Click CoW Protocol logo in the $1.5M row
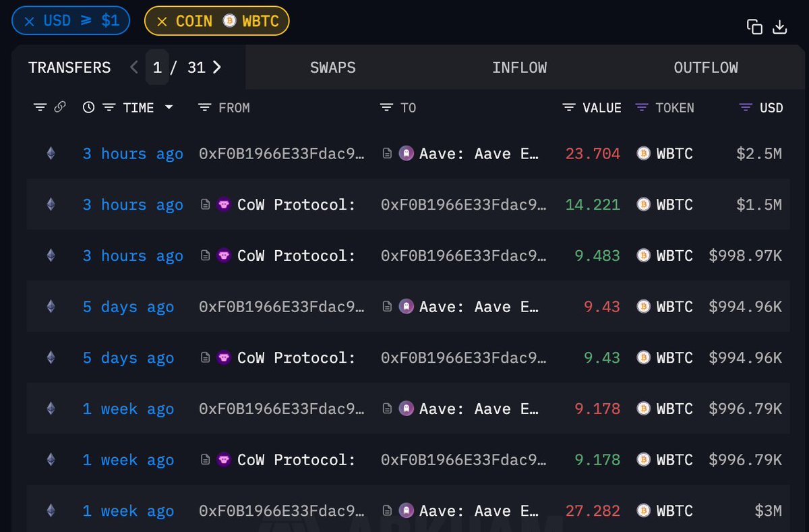 coord(224,204)
